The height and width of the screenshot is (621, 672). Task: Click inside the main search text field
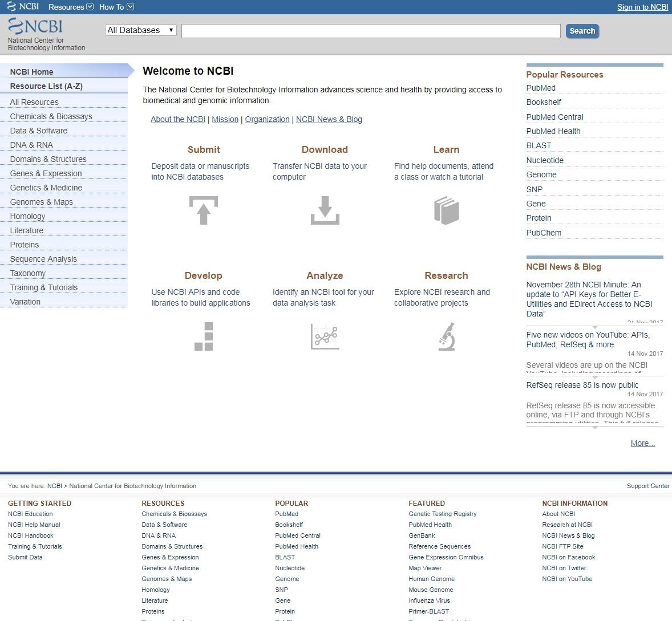[x=371, y=31]
